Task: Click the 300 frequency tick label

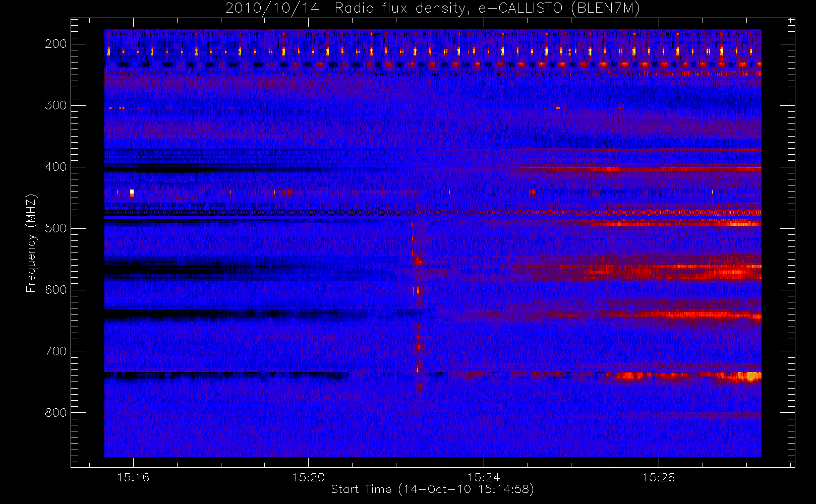Action: click(x=55, y=105)
